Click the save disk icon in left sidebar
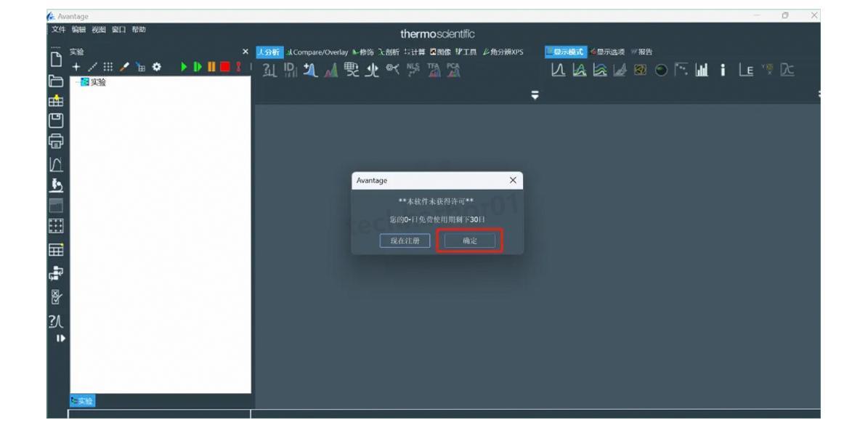This screenshot has width=868, height=428. point(55,121)
